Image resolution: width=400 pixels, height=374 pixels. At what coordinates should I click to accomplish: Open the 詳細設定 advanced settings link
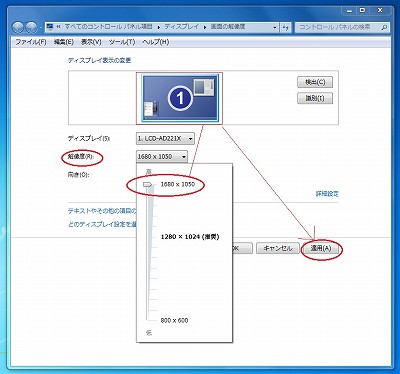[327, 194]
